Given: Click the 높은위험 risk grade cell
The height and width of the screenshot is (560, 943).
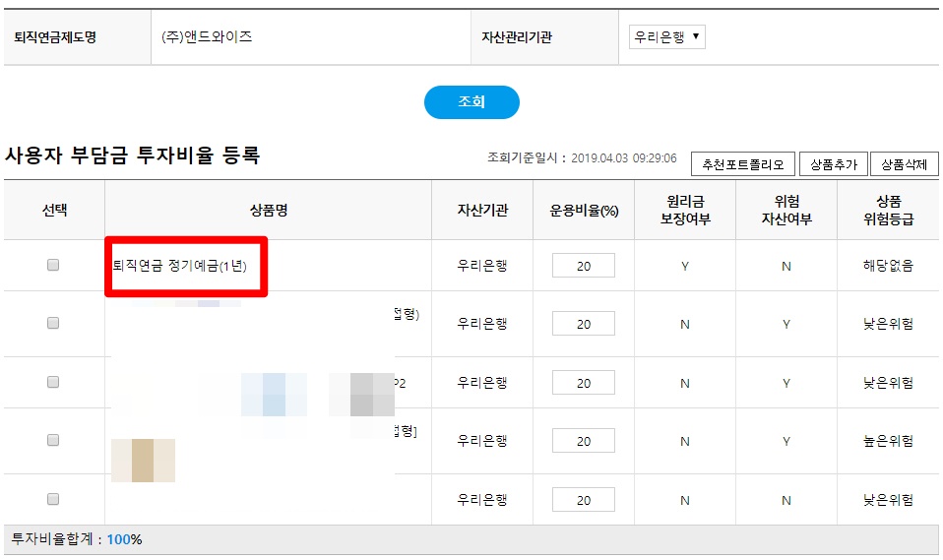Looking at the screenshot, I should (x=888, y=441).
